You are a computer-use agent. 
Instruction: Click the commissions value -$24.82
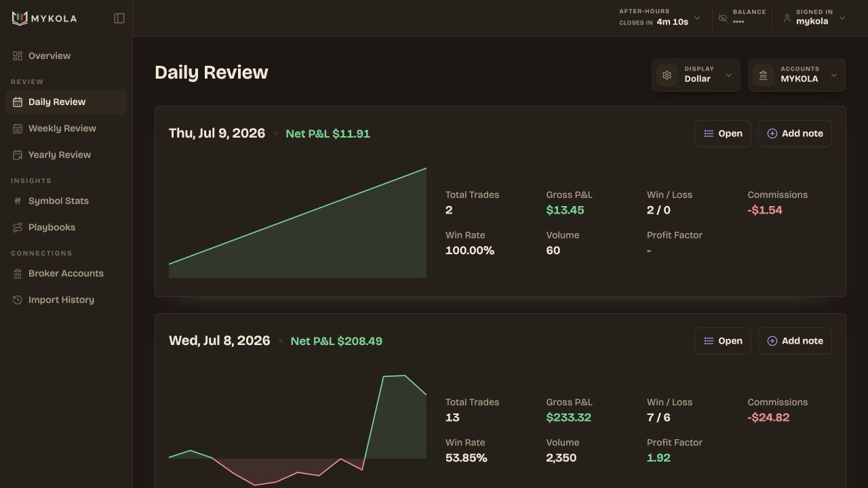coord(768,418)
